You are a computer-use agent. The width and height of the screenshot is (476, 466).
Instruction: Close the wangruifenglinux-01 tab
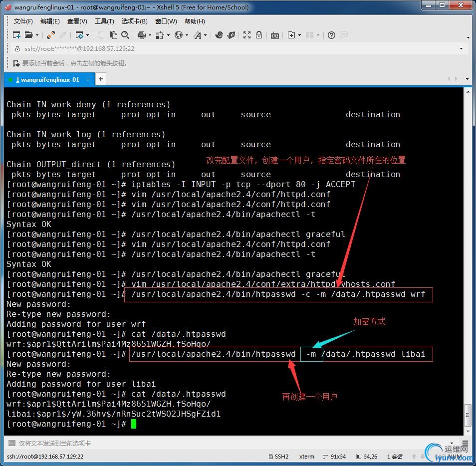pos(88,79)
